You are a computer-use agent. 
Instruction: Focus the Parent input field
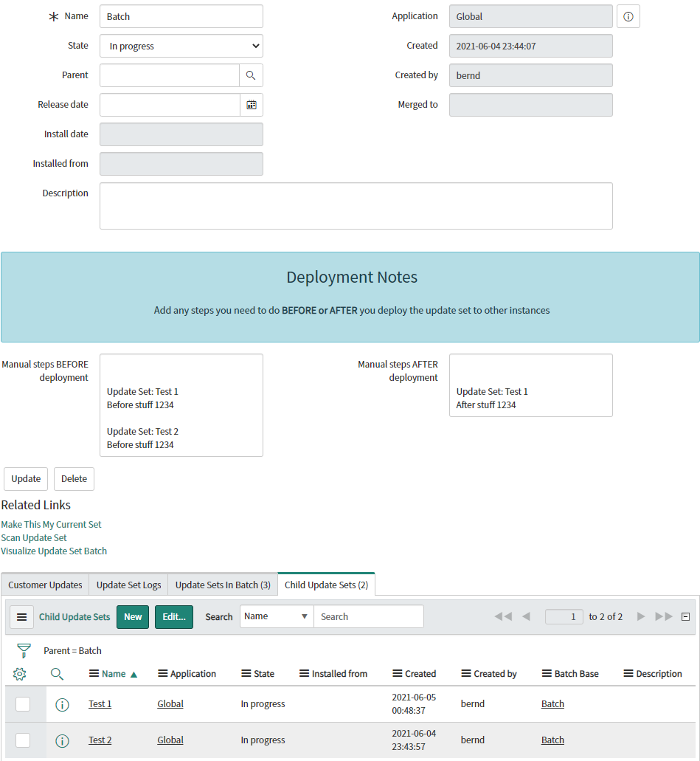point(170,75)
